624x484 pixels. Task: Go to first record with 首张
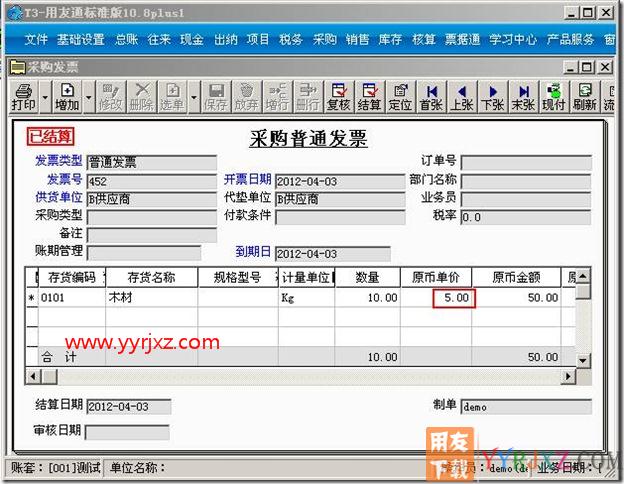tap(431, 97)
